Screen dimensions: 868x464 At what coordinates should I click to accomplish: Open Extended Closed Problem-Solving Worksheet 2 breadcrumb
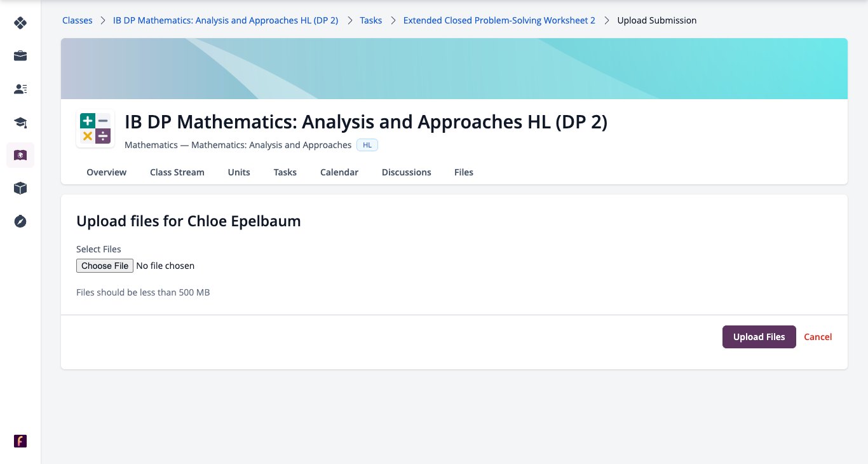[499, 20]
